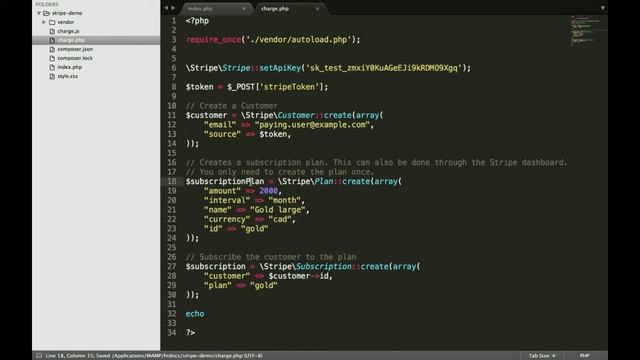Collapse the stripe-demo folder arrow
Viewport: 640px width, 360px height.
coord(39,13)
